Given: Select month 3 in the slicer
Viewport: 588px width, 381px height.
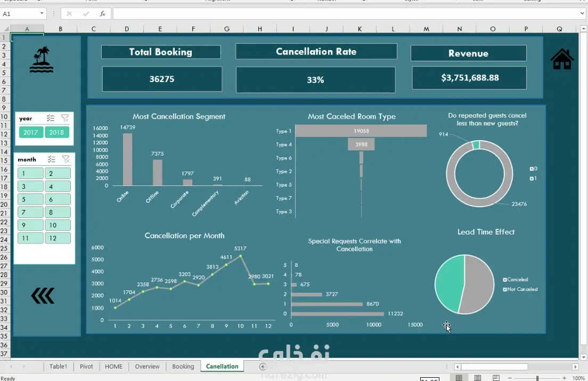Looking at the screenshot, I should [x=30, y=187].
